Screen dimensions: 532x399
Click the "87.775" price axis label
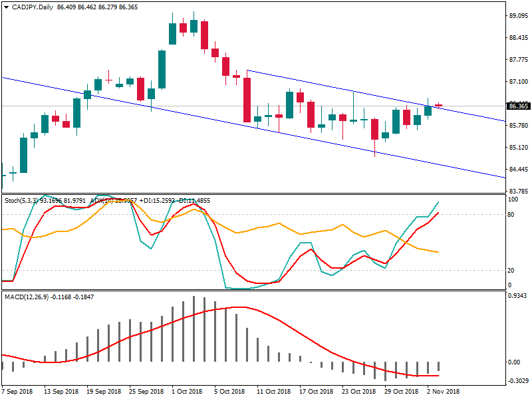tap(519, 60)
